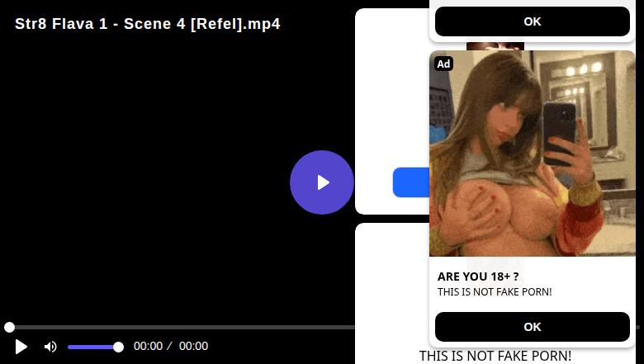
Task: Click the volume slider handle
Action: (x=118, y=347)
